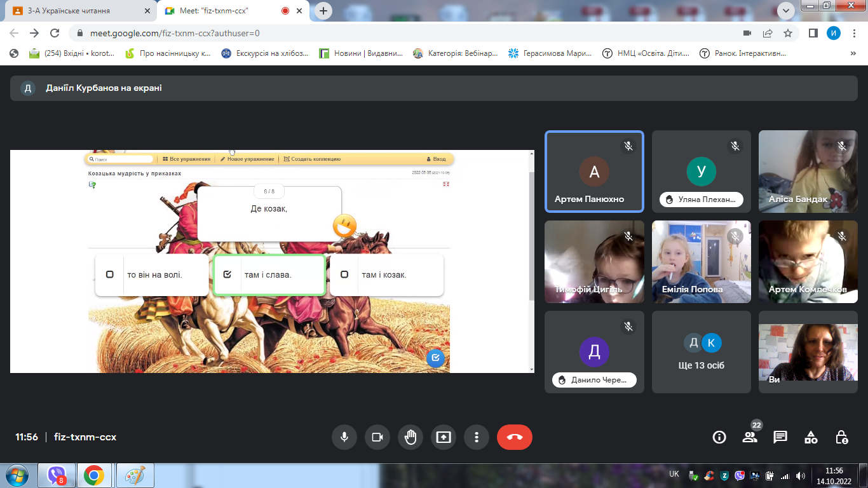The width and height of the screenshot is (868, 488).
Task: Open meeting details info icon
Action: coord(719,437)
